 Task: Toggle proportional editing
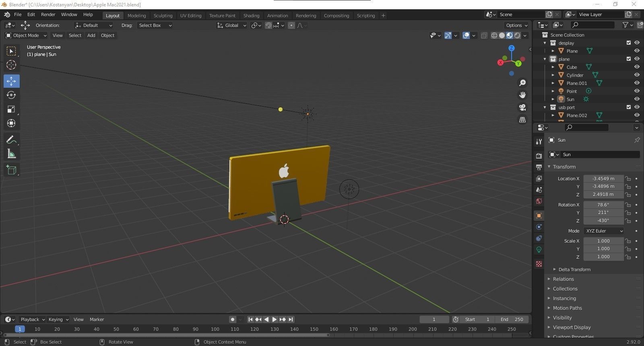tap(291, 25)
